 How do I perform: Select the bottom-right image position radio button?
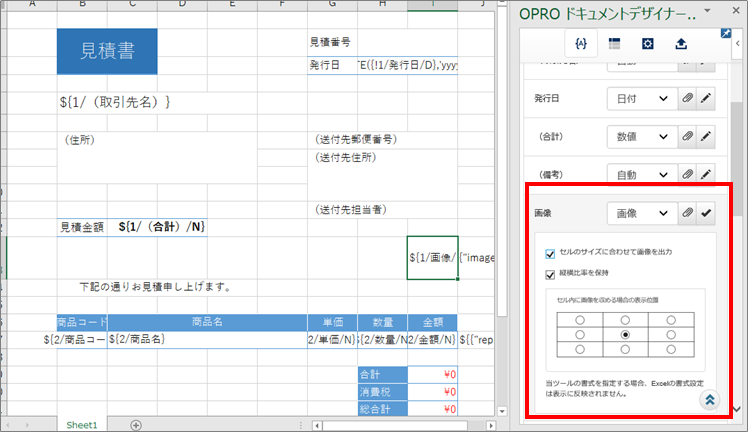click(671, 349)
